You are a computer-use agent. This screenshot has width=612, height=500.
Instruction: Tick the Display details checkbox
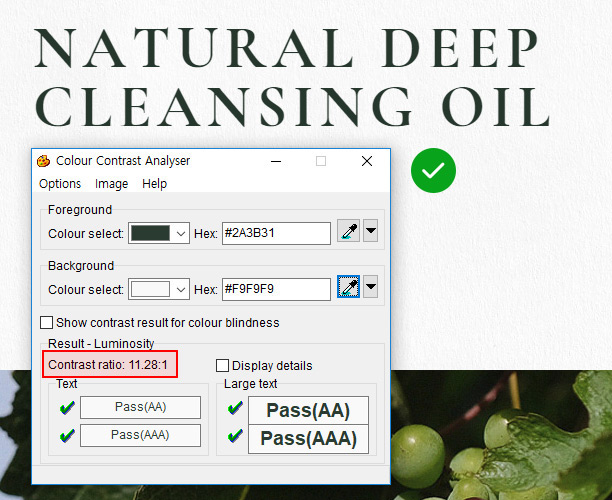pos(223,366)
